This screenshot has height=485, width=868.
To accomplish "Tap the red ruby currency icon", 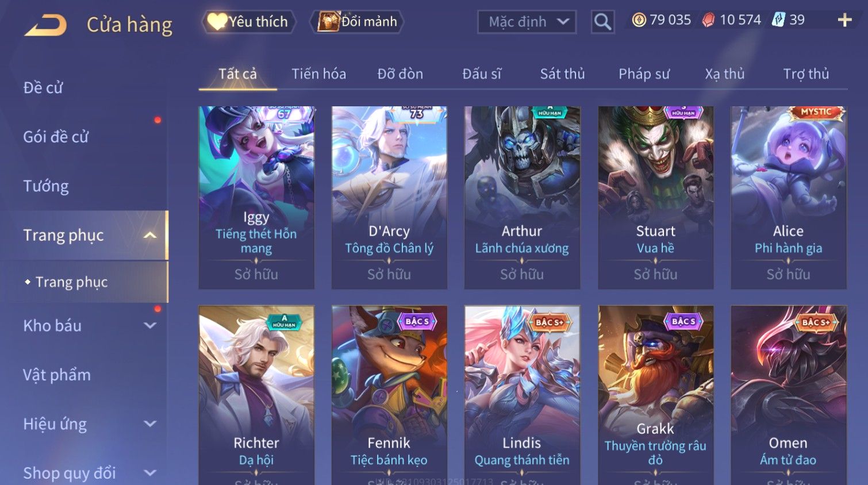I will coord(708,20).
